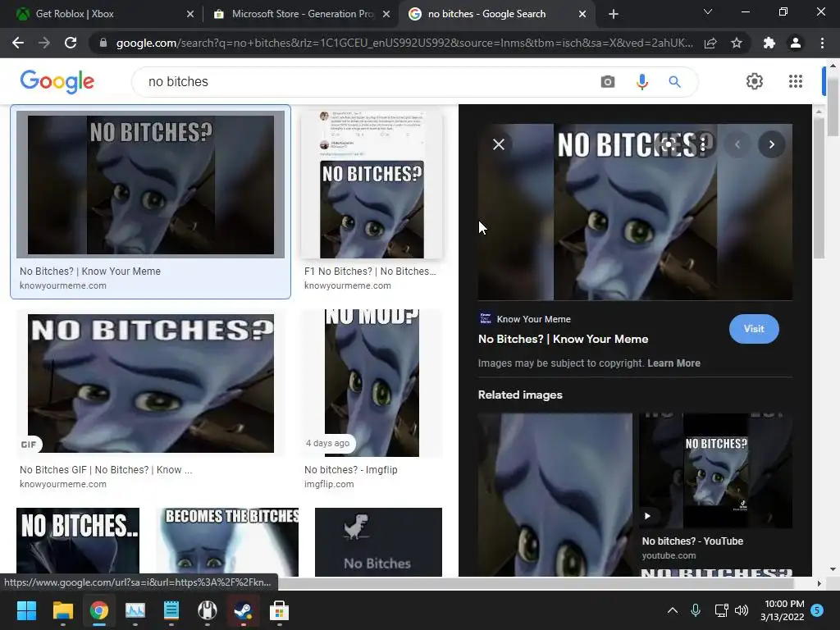Image resolution: width=840 pixels, height=630 pixels.
Task: Open No bitches? - Imgflip thumbnail
Action: 372,383
